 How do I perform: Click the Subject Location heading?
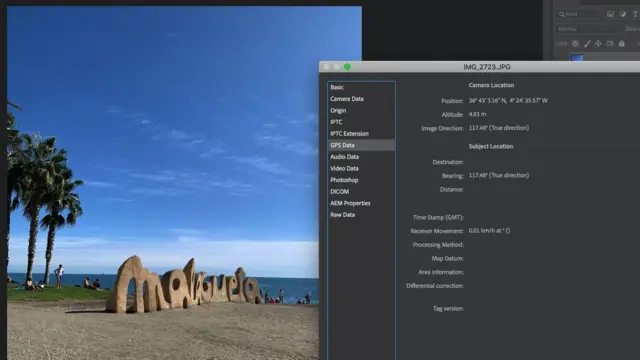pyautogui.click(x=491, y=146)
